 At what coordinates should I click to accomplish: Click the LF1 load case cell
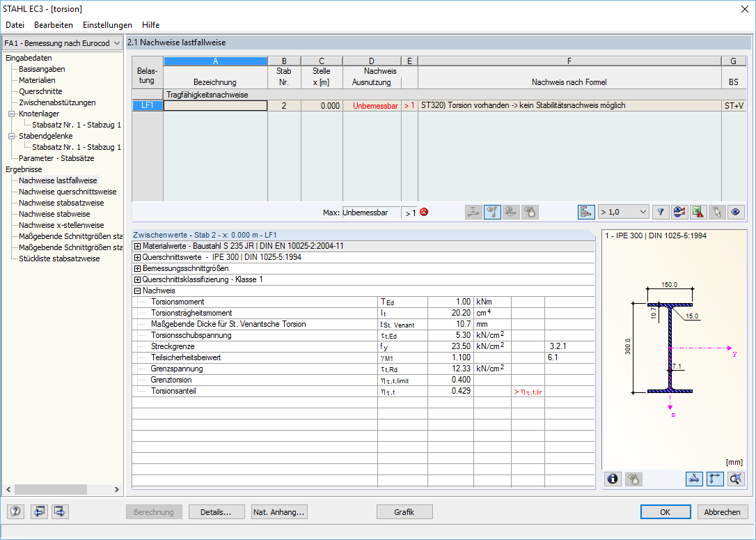click(x=148, y=106)
